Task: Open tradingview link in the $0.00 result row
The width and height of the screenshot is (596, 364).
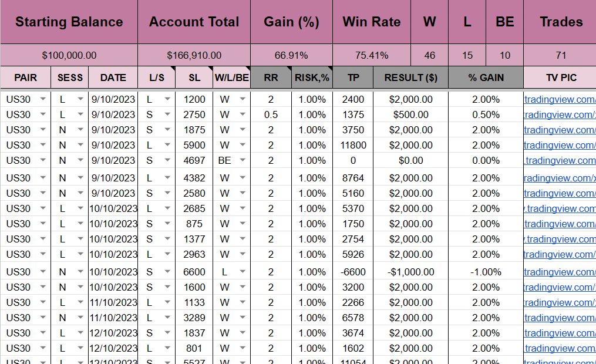Action: point(560,160)
